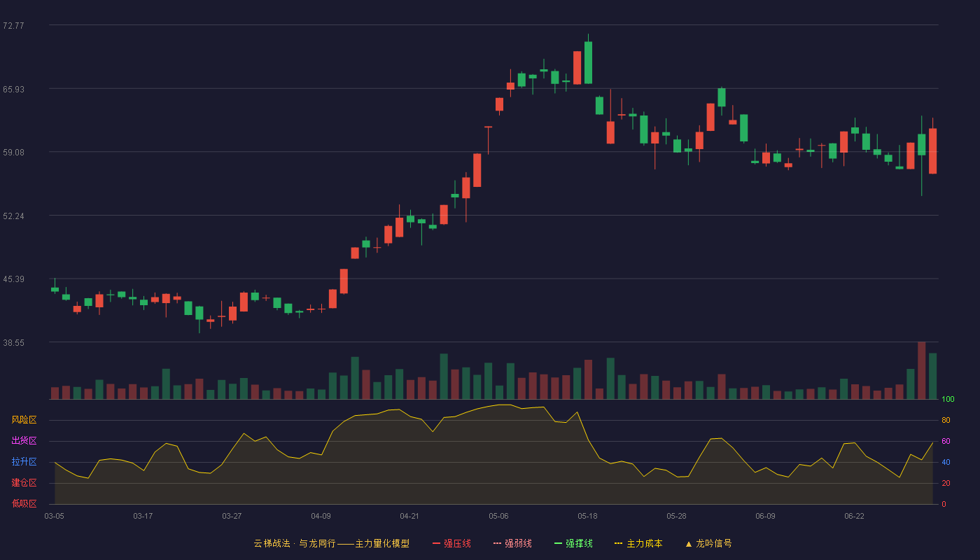Click the 拉升区 zone label
980x560 pixels.
point(24,462)
